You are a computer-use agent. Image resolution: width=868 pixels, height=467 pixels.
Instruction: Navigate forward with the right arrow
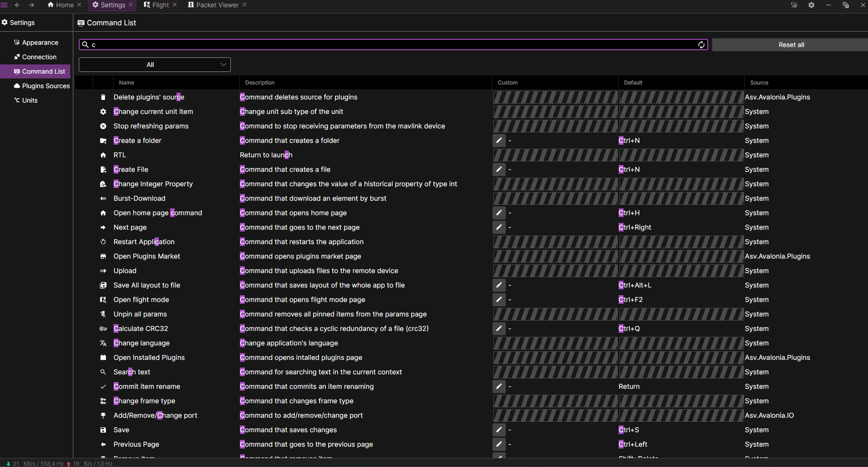(32, 5)
